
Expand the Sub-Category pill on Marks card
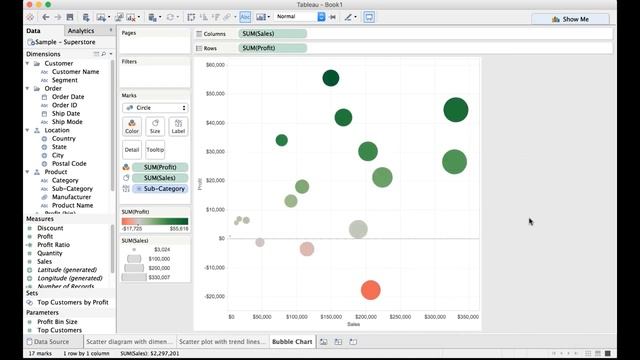[x=139, y=189]
